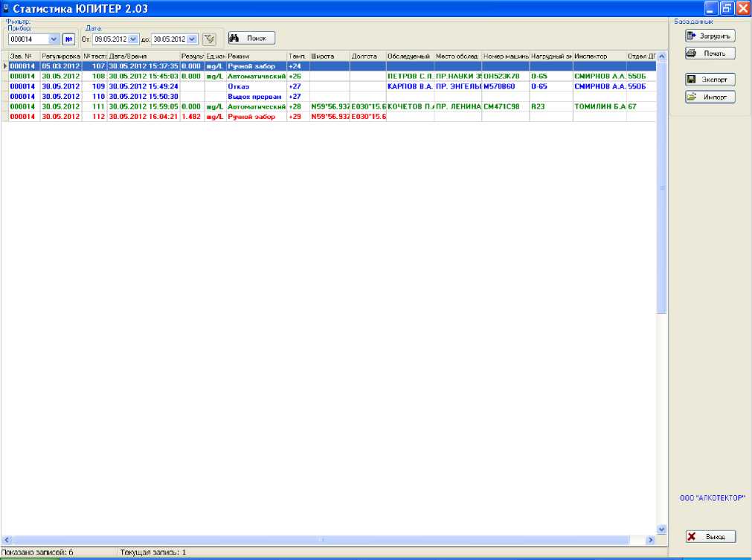The height and width of the screenshot is (560, 752).
Task: Click the horizontal scroll left arrow
Action: (6, 540)
